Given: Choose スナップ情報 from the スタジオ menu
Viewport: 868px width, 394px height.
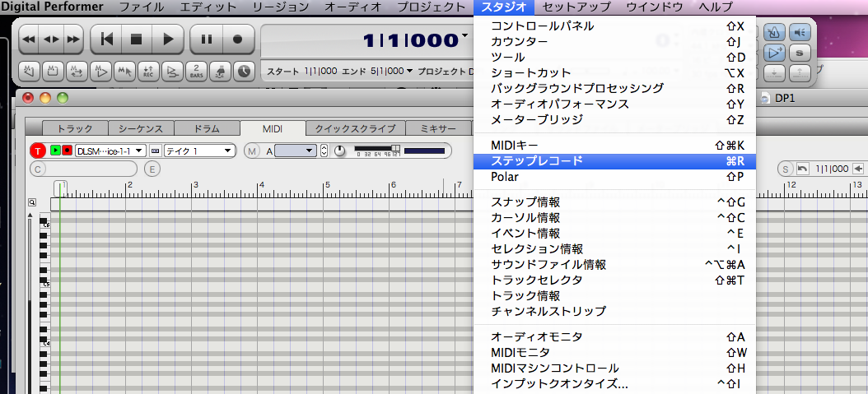Looking at the screenshot, I should point(614,202).
